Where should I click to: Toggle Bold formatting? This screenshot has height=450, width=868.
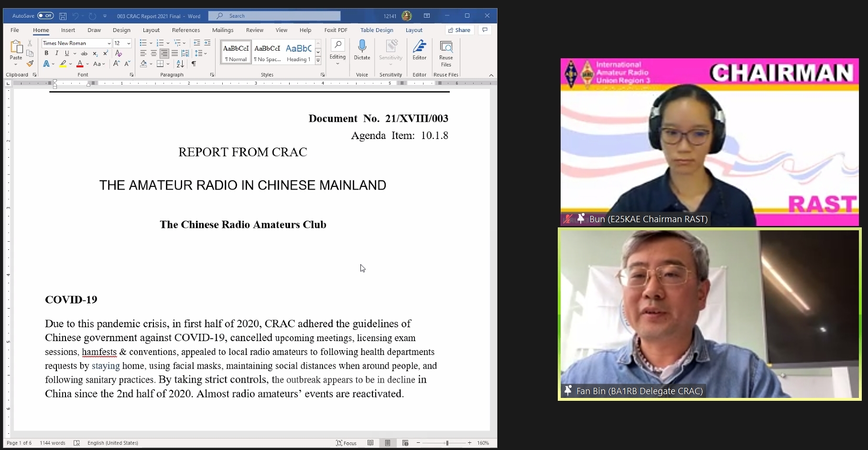tap(46, 54)
